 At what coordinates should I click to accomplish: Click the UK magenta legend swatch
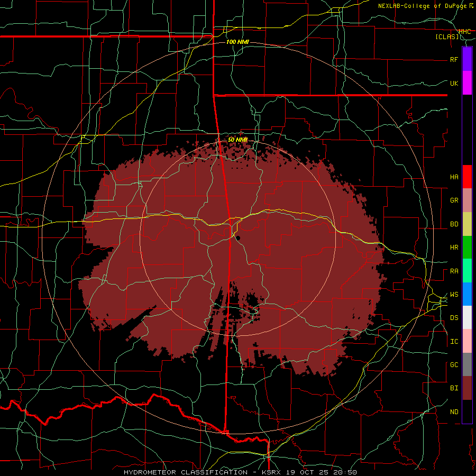(x=467, y=83)
